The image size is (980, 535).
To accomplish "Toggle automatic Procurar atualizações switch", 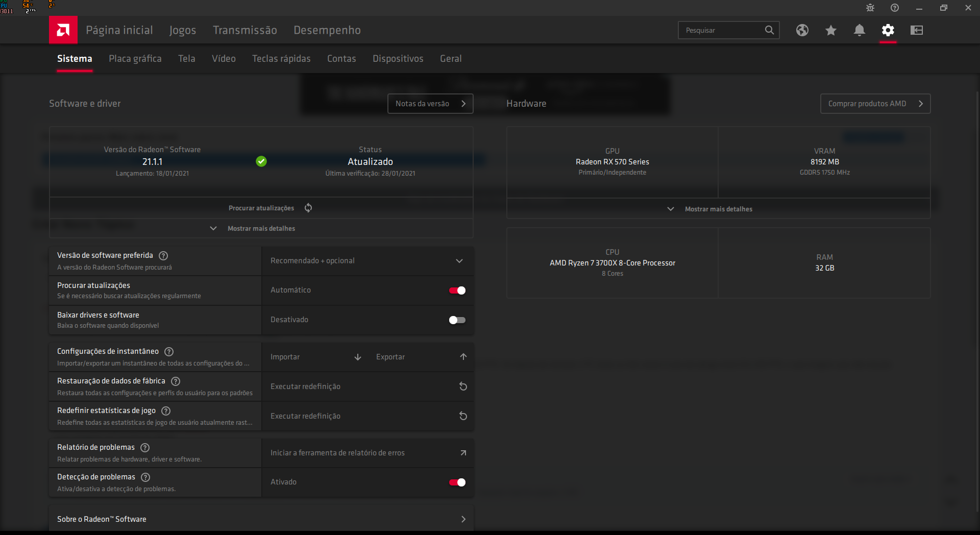I will pos(457,290).
